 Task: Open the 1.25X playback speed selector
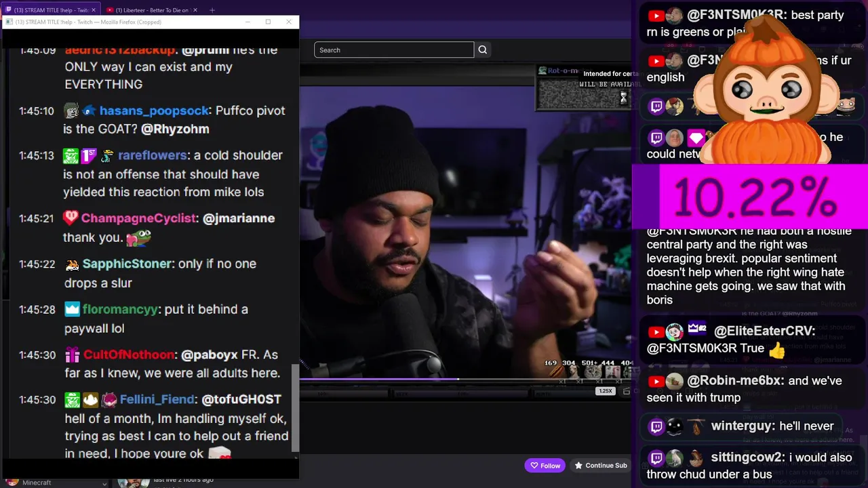point(606,391)
